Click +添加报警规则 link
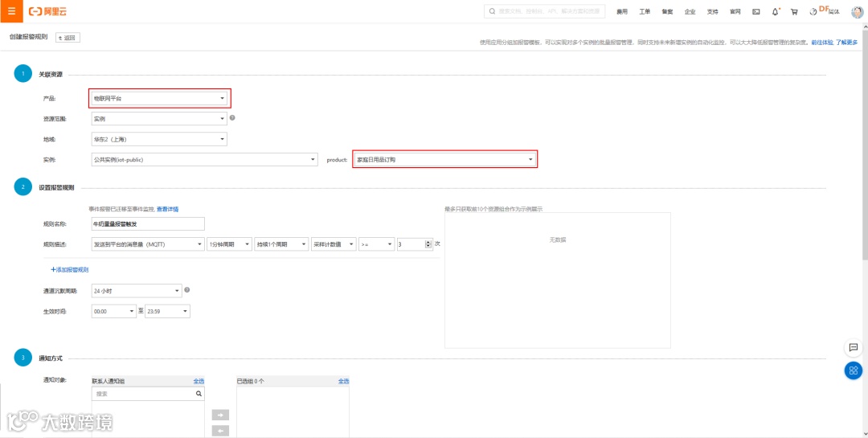868x438 pixels. (x=70, y=270)
